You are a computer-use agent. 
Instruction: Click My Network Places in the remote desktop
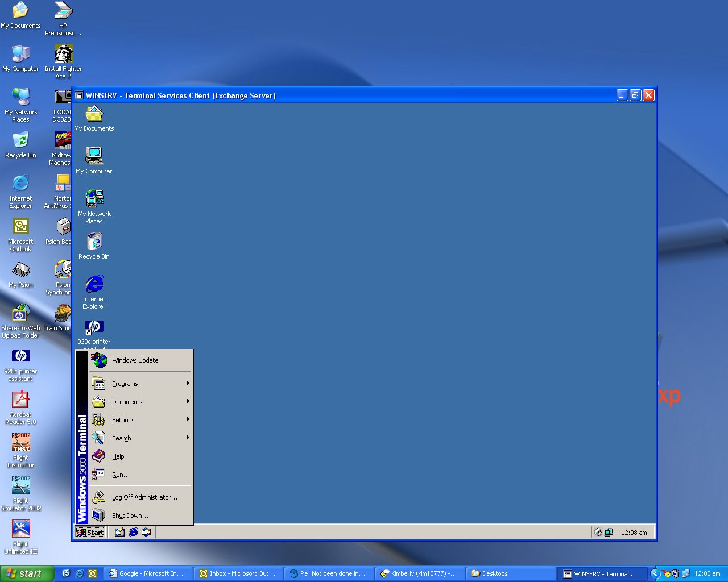click(94, 199)
